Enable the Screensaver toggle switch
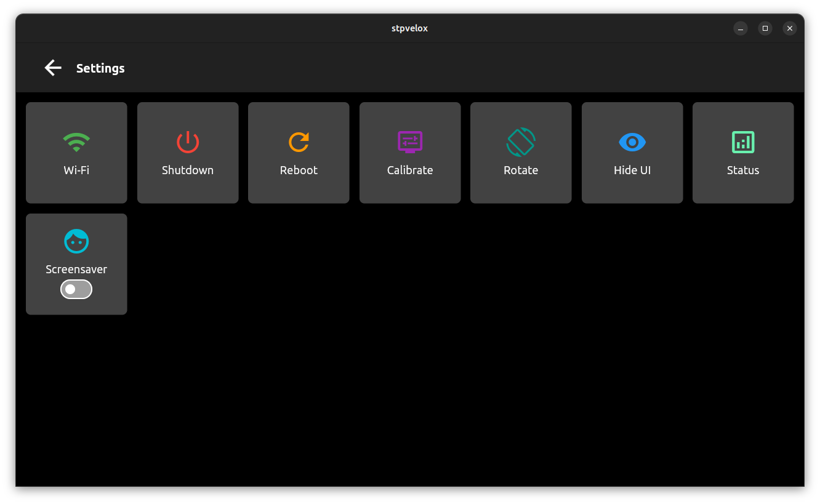820x504 pixels. (76, 289)
